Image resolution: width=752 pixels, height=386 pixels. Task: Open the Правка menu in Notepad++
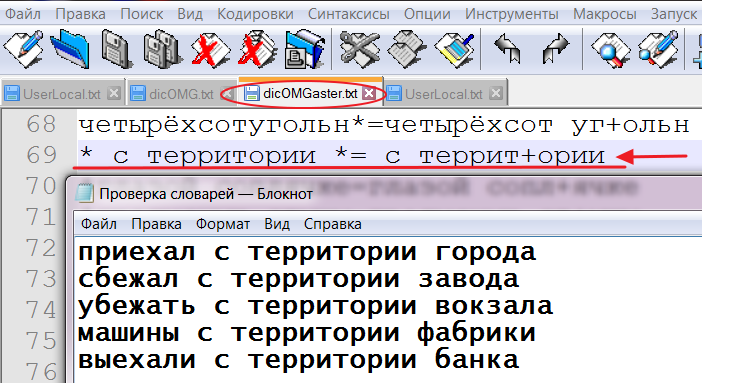pos(81,14)
